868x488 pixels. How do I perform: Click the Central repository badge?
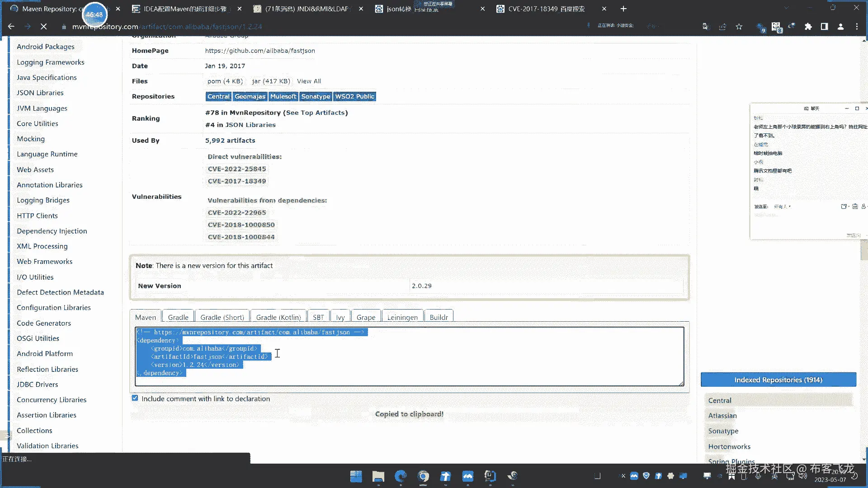point(218,96)
